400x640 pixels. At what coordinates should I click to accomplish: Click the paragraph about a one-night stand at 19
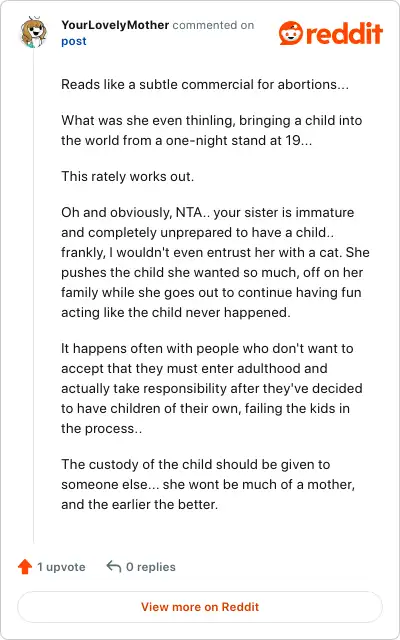coord(211,130)
